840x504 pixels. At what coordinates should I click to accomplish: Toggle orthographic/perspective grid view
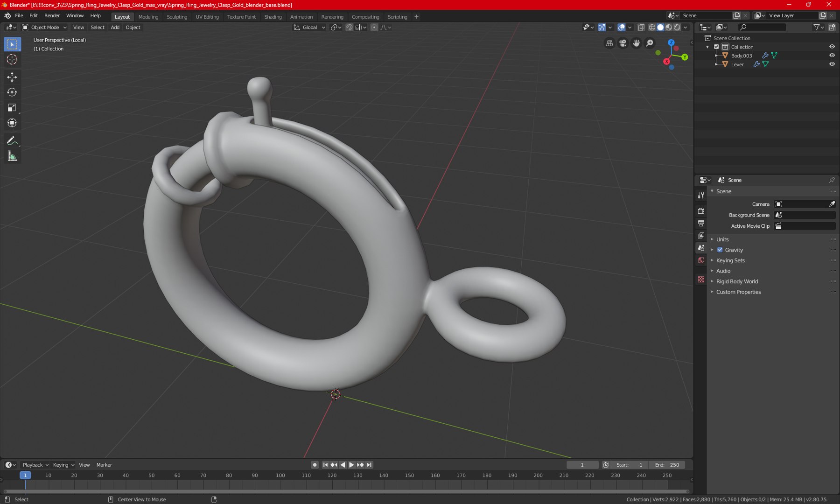pyautogui.click(x=609, y=43)
